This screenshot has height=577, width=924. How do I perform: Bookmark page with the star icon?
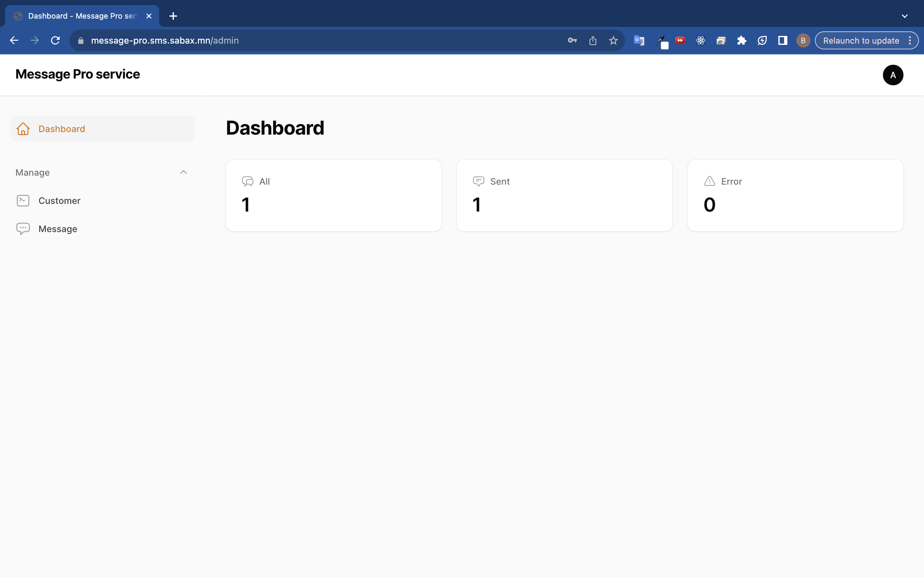(x=613, y=40)
